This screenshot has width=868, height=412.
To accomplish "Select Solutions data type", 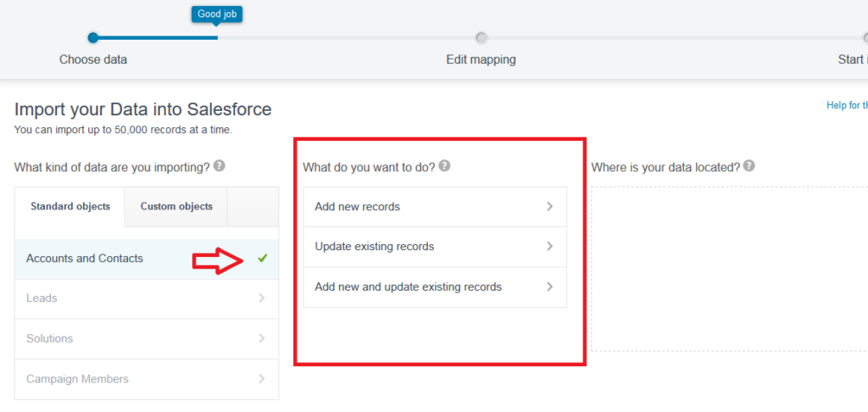I will click(147, 338).
